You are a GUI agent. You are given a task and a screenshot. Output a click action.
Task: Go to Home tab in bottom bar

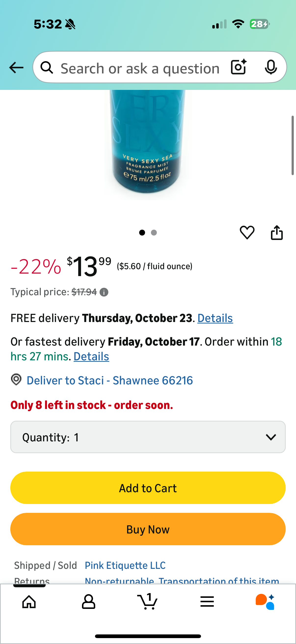29,602
